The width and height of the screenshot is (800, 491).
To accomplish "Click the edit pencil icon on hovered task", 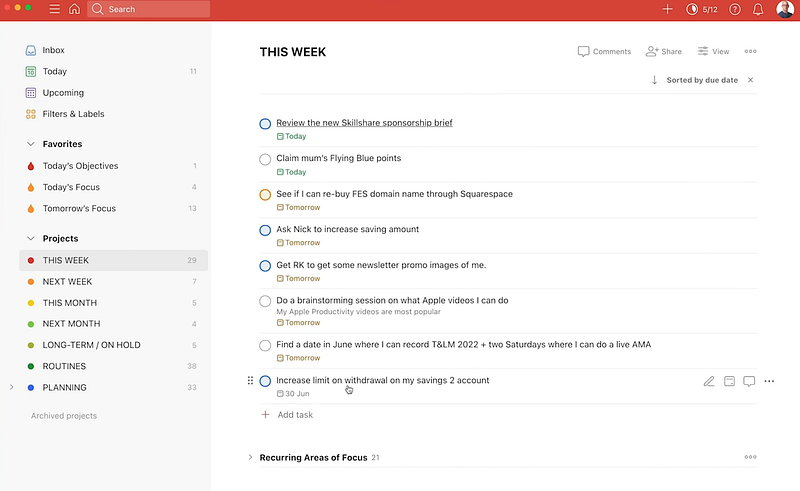I will click(709, 381).
